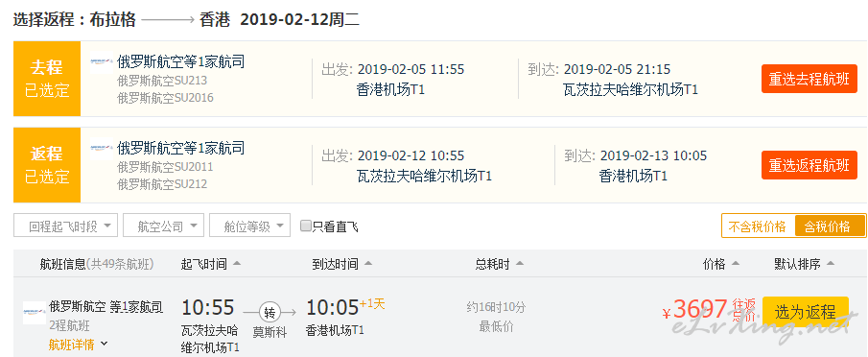Click the Aeroflot logo in the return (返程) row
The height and width of the screenshot is (357, 868).
(102, 149)
